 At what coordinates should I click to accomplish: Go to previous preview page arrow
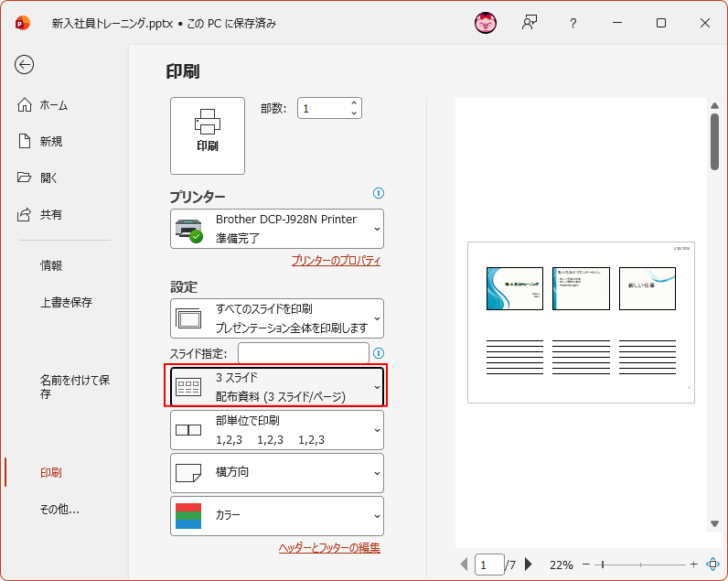coord(463,565)
